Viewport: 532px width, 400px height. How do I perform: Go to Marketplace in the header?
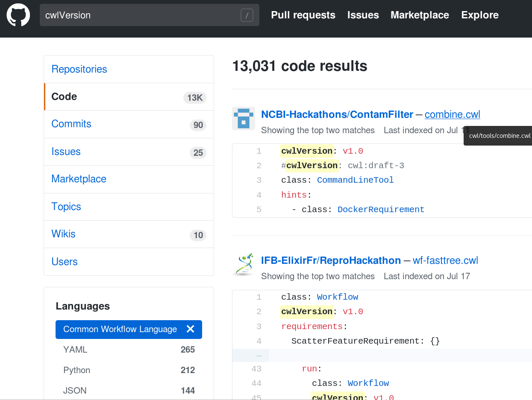[x=420, y=15]
